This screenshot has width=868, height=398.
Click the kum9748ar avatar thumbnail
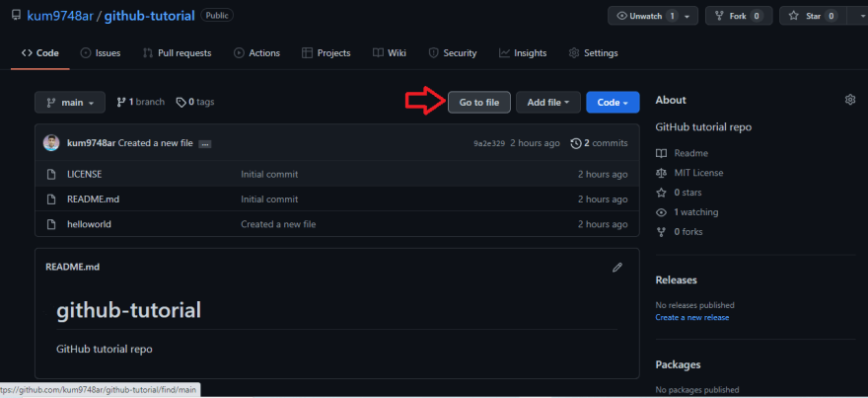[51, 143]
